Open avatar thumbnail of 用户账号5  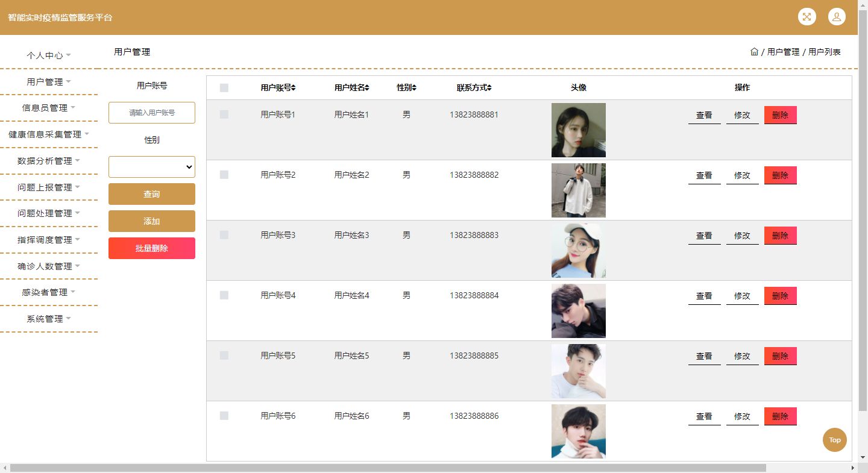pos(579,371)
